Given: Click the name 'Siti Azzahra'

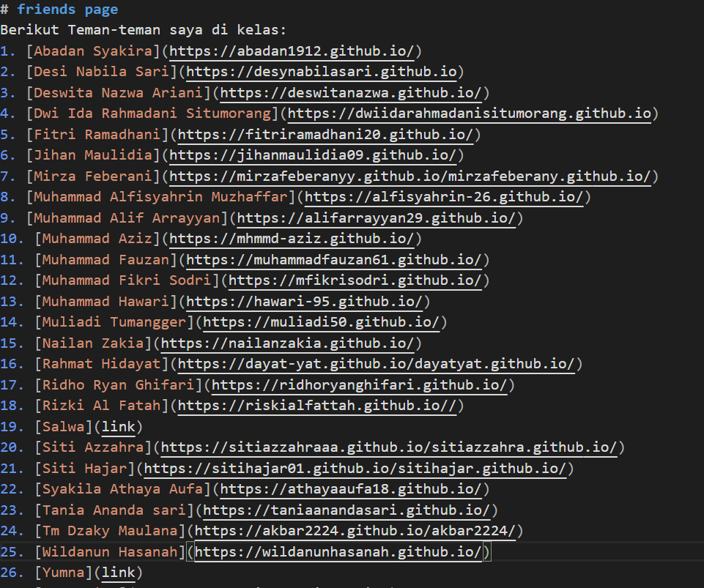Looking at the screenshot, I should tap(93, 447).
